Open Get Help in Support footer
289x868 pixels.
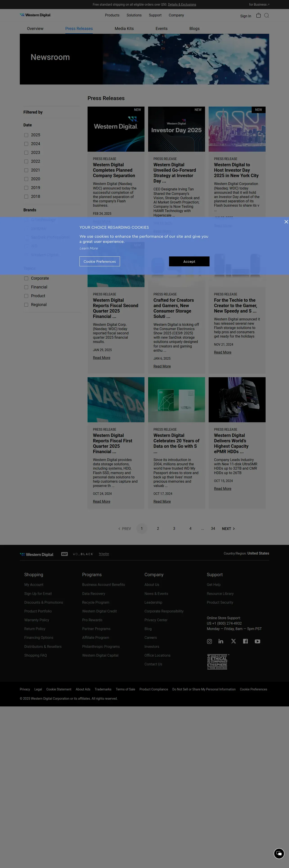(x=214, y=585)
